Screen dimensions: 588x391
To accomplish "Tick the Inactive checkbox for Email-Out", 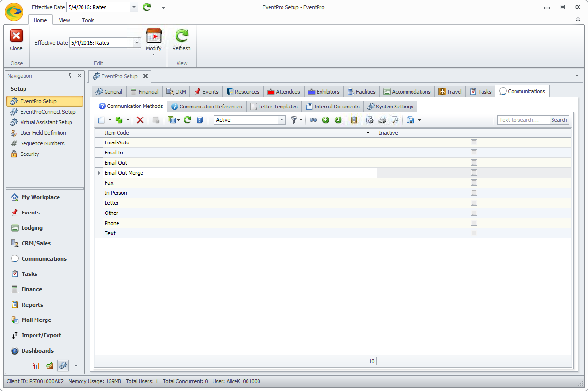I will [474, 163].
